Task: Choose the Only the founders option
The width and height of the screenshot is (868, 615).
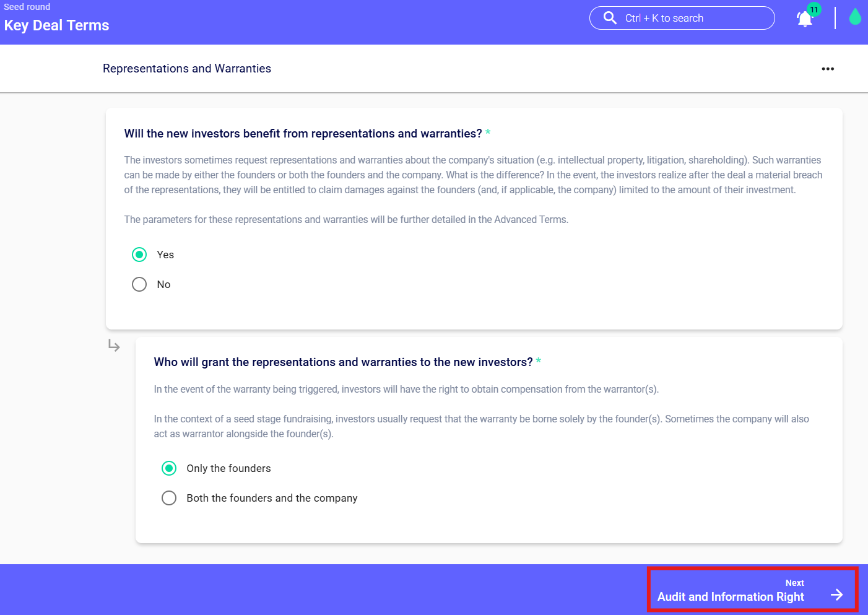Action: pos(169,468)
